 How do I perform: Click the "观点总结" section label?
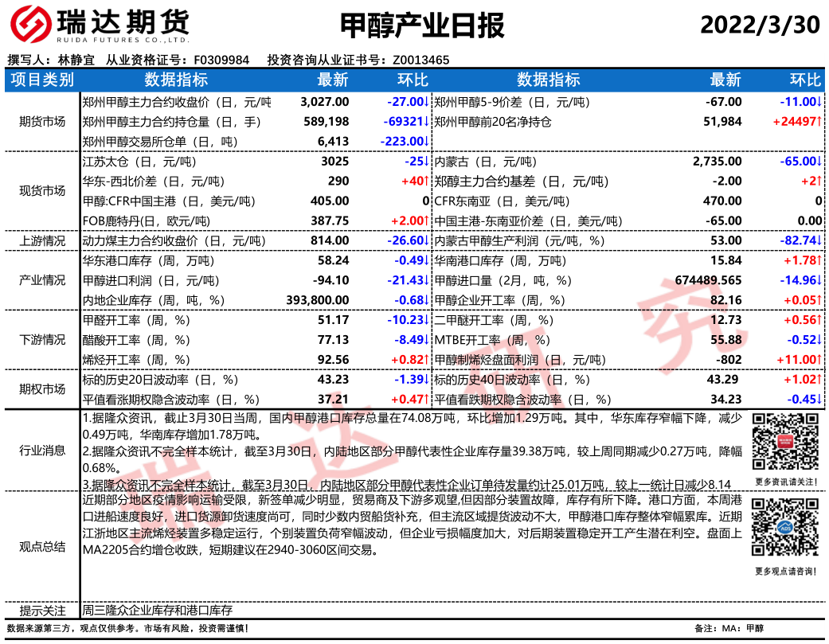43,547
